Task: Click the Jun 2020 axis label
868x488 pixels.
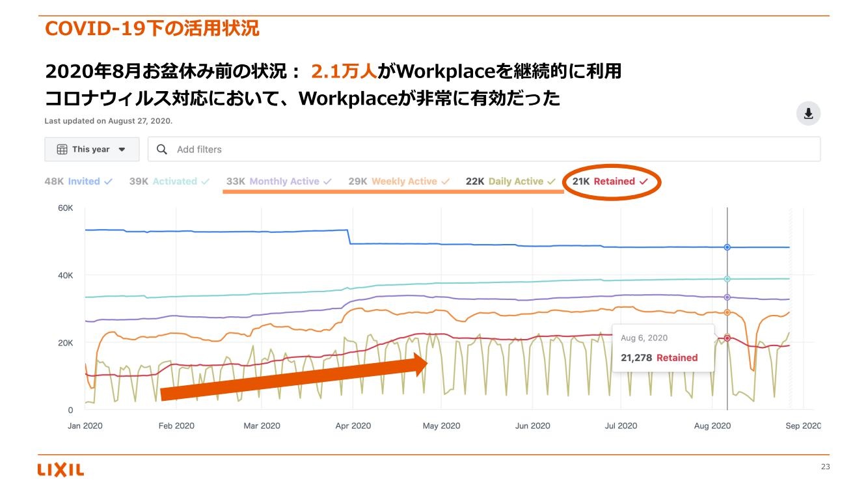Action: (532, 426)
